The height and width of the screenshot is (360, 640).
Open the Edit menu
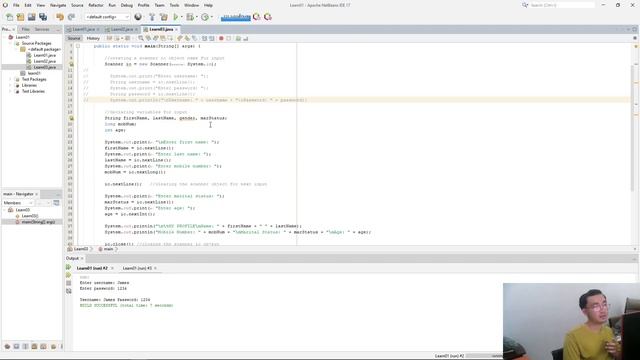pyautogui.click(x=28, y=5)
